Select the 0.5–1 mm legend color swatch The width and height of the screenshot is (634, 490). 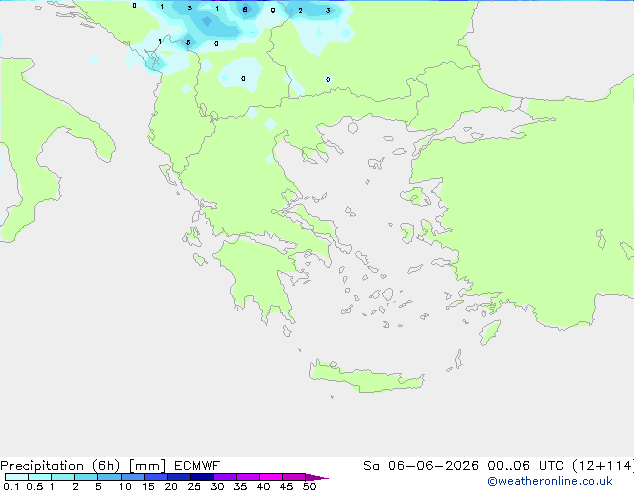[40, 477]
